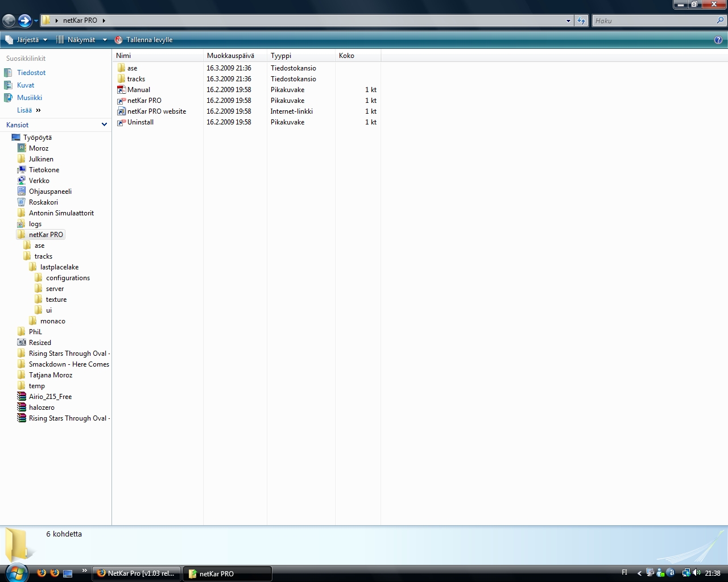Select the ase folder in the file list
The height and width of the screenshot is (582, 728).
pyautogui.click(x=132, y=68)
